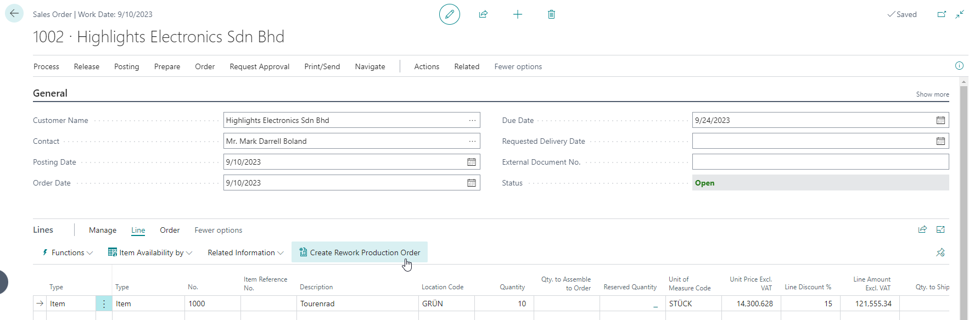Click the info circle icon
The height and width of the screenshot is (320, 980).
[x=959, y=66]
